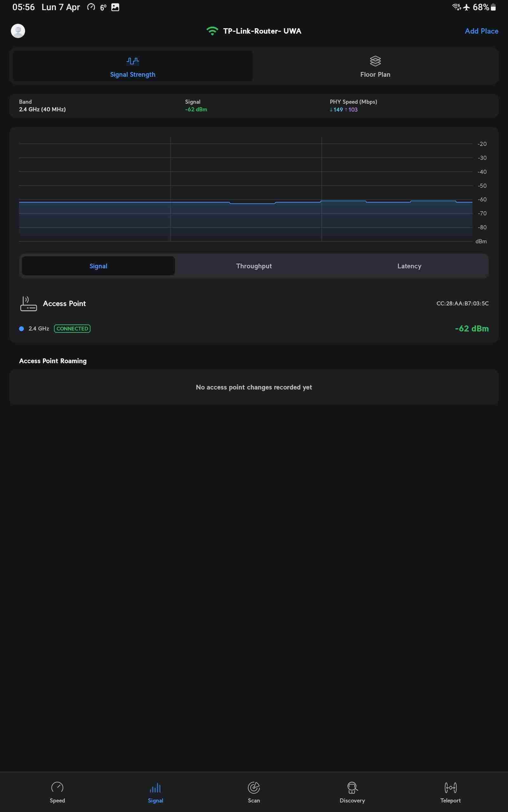This screenshot has height=812, width=508.
Task: Open the Scan tab radar icon
Action: pyautogui.click(x=254, y=787)
